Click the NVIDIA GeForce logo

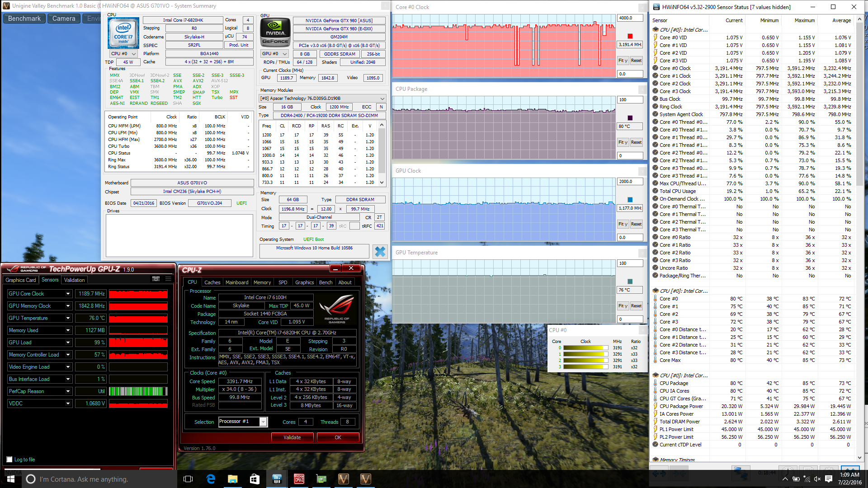click(275, 33)
